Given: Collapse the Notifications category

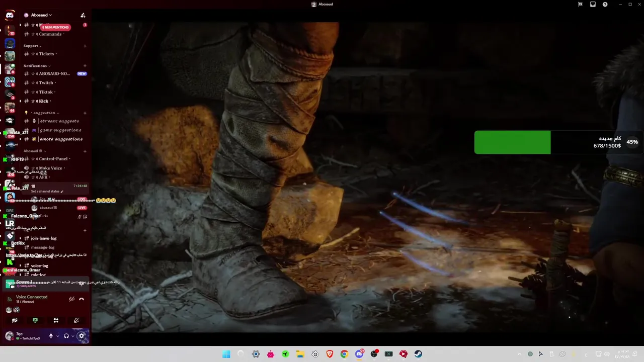Looking at the screenshot, I should (36, 66).
